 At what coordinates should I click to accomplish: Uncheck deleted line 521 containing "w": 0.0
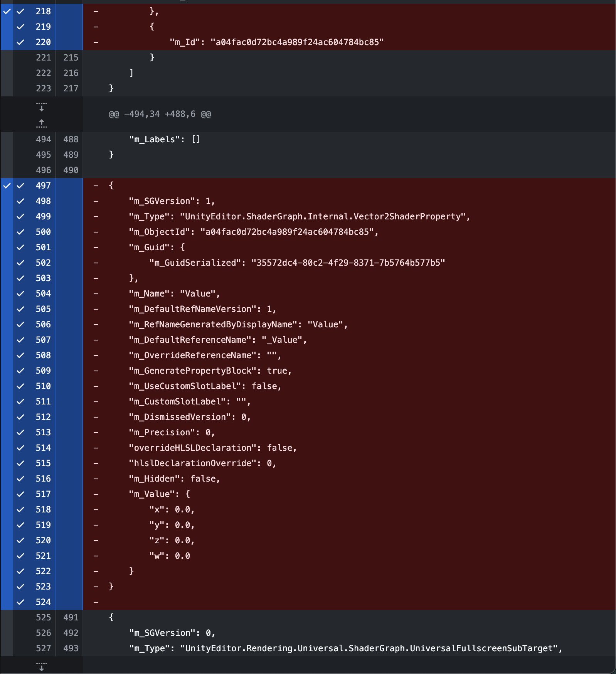pyautogui.click(x=21, y=556)
